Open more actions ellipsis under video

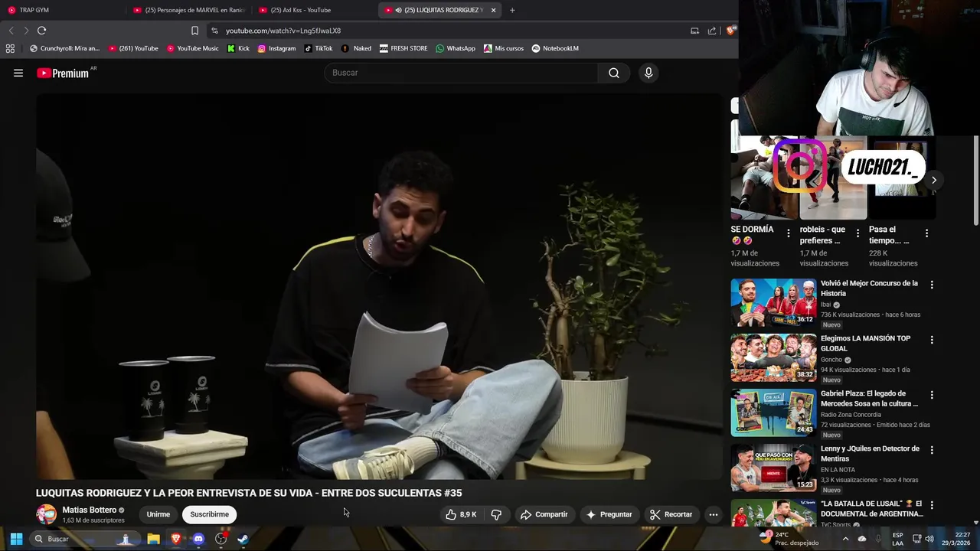click(x=713, y=514)
